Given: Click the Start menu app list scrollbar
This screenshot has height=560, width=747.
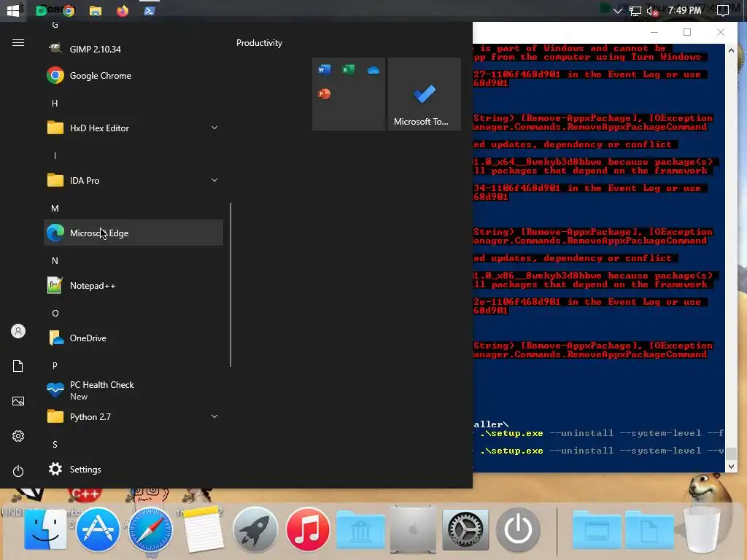Looking at the screenshot, I should pos(231,285).
